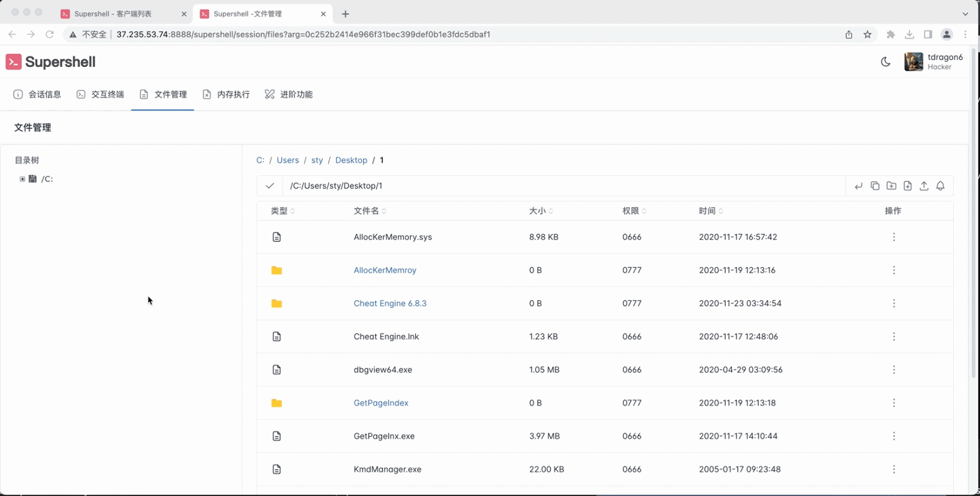Image resolution: width=980 pixels, height=496 pixels.
Task: Click the enter/go-to-path arrow icon
Action: click(x=859, y=186)
